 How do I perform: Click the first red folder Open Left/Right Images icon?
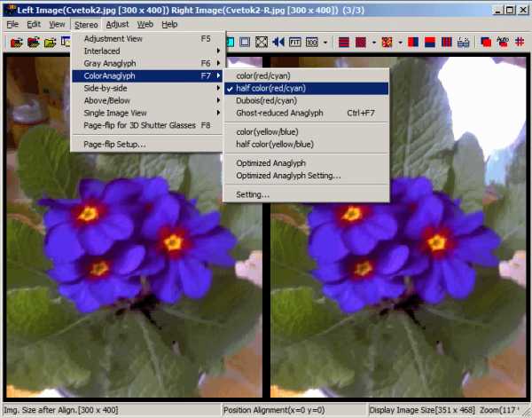[x=16, y=43]
